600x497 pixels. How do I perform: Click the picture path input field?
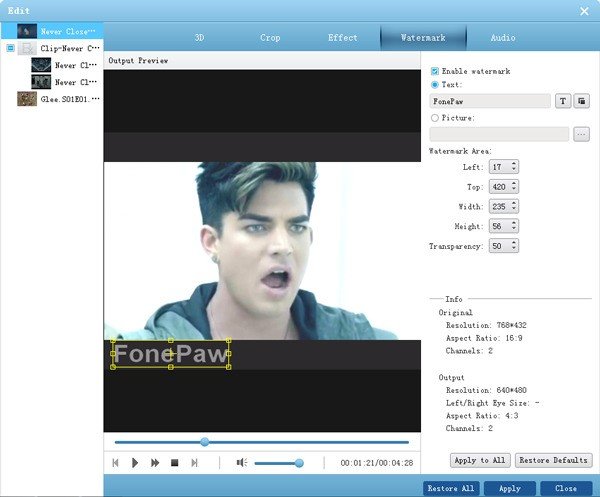[499, 134]
